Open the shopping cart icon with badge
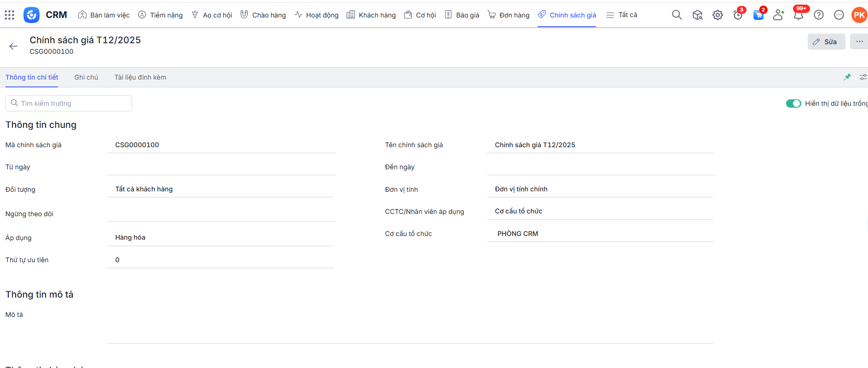The image size is (868, 368). (x=758, y=15)
